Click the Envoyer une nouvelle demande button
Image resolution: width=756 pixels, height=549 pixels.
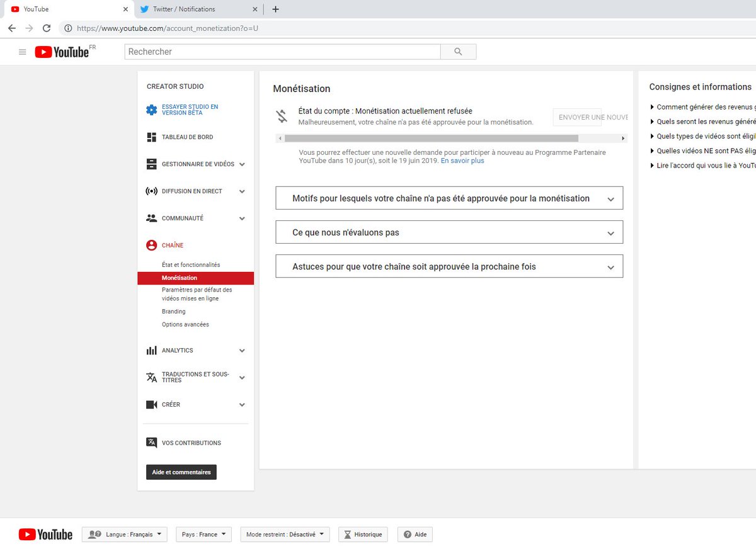(590, 117)
